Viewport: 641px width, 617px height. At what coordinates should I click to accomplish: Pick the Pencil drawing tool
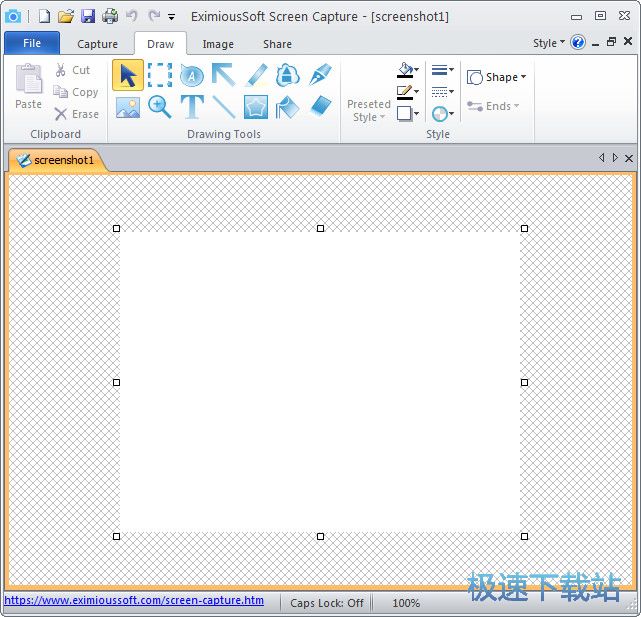pyautogui.click(x=257, y=75)
